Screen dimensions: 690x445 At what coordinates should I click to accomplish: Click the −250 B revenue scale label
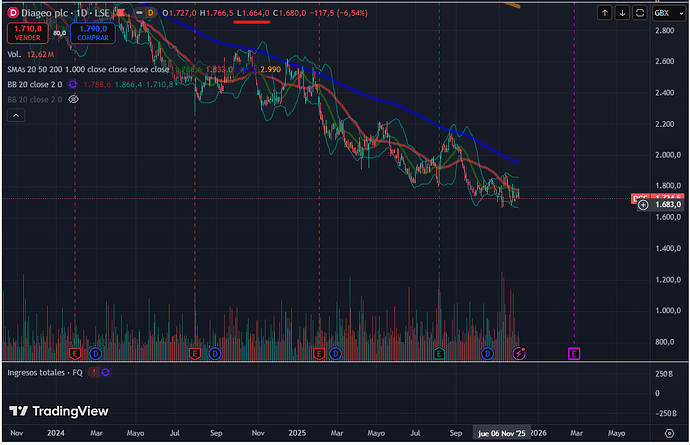(x=665, y=414)
